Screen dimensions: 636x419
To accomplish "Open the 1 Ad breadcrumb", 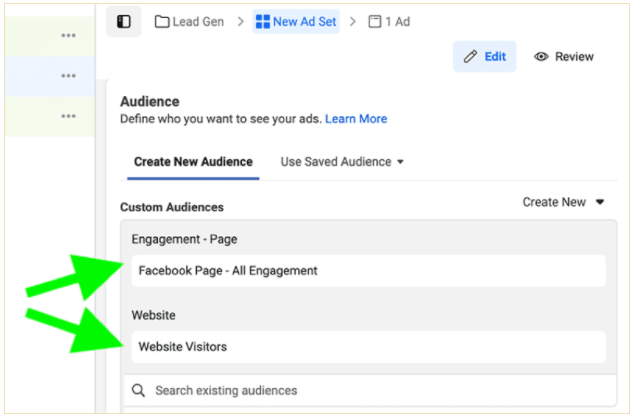I will coord(389,21).
